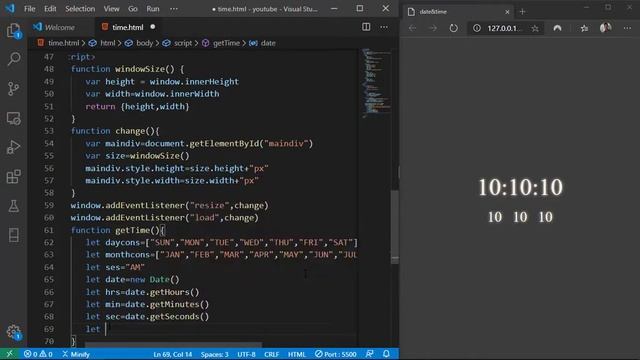Viewport: 640px width, 360px height.
Task: Open browser profile avatar
Action: tap(606, 28)
